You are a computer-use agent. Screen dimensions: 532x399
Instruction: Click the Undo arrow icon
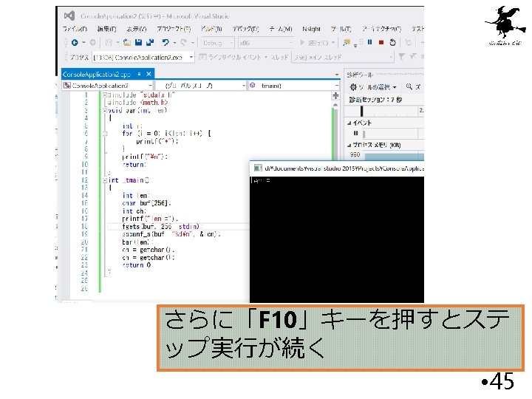(x=166, y=42)
